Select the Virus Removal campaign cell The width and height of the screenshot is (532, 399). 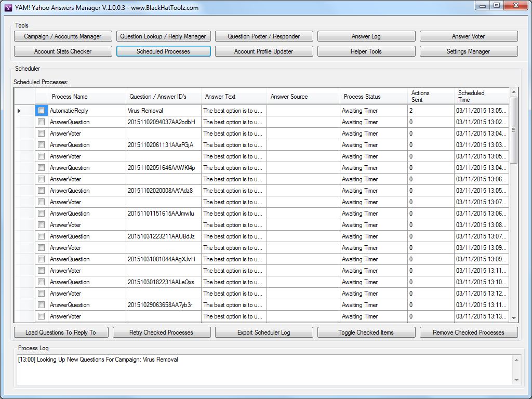[x=164, y=111]
